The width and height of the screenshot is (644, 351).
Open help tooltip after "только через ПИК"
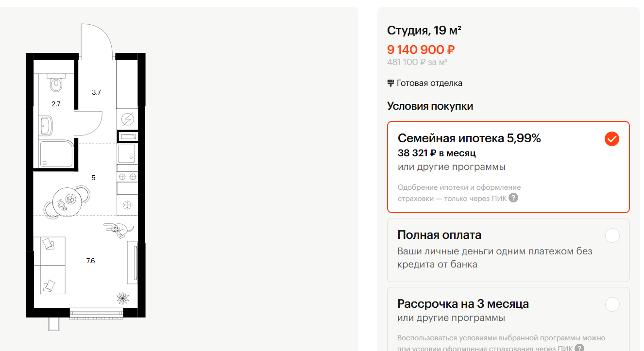point(513,198)
